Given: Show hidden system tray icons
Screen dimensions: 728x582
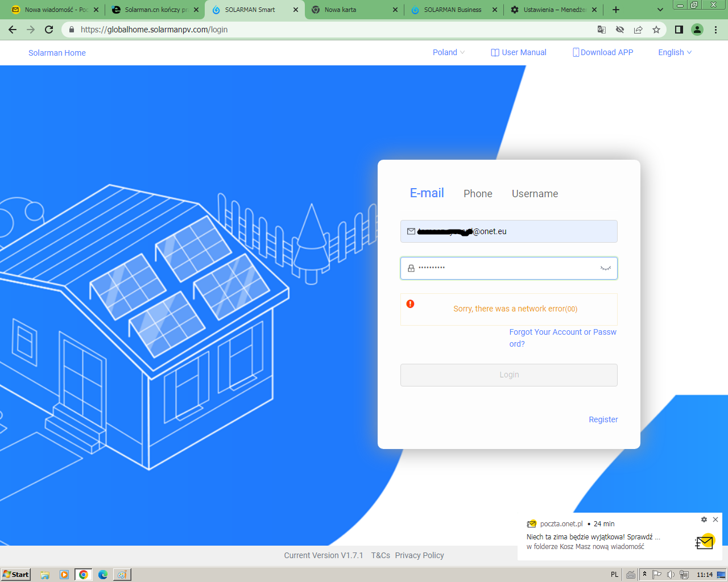Looking at the screenshot, I should click(x=644, y=575).
